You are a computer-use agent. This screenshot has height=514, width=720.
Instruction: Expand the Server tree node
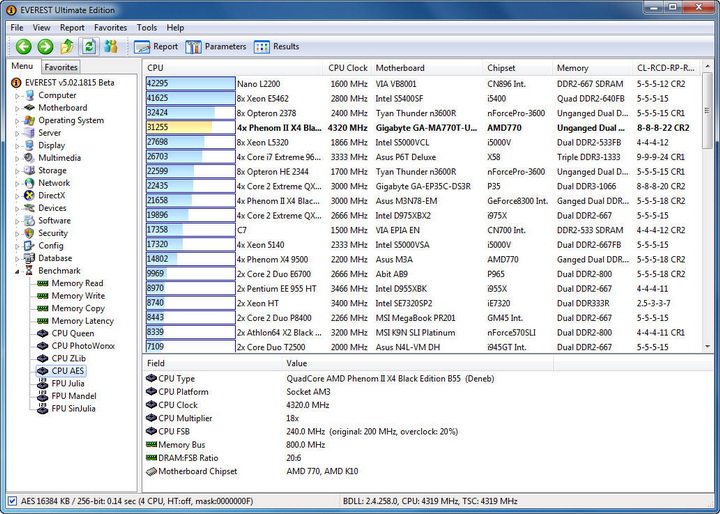17,134
